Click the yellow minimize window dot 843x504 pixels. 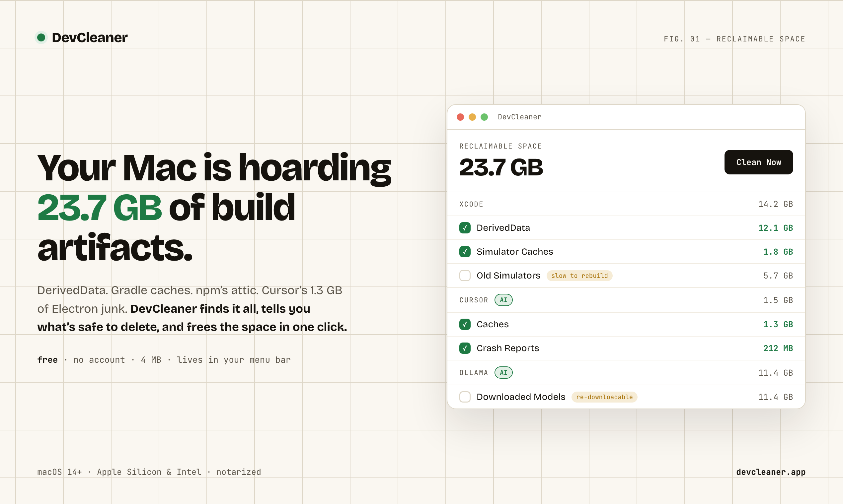(x=472, y=117)
